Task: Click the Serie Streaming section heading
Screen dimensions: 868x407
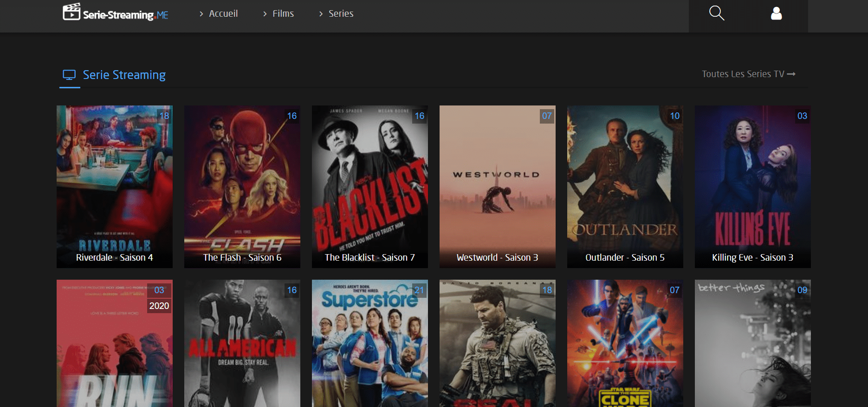Action: coord(124,75)
